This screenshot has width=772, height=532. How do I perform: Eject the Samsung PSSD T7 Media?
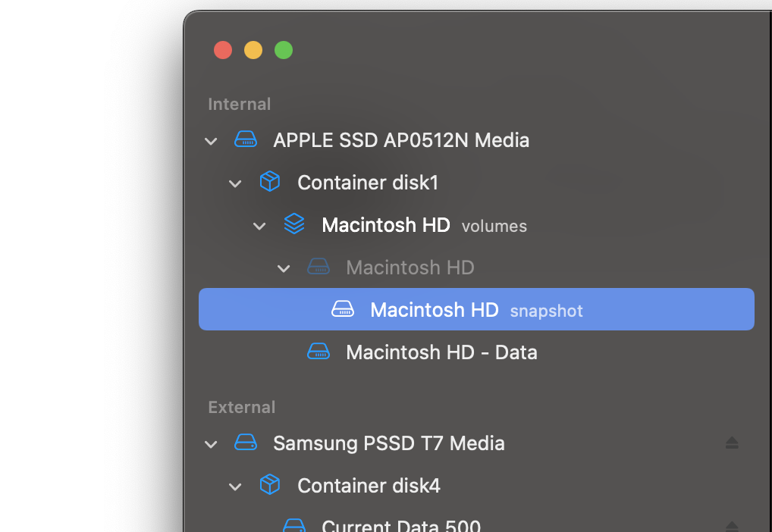pyautogui.click(x=732, y=443)
